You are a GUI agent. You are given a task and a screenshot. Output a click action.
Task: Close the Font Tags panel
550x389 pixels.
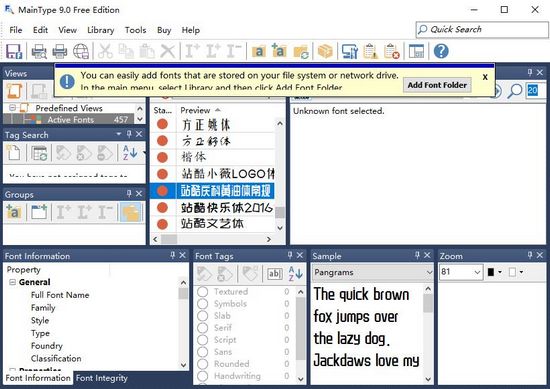coord(300,255)
